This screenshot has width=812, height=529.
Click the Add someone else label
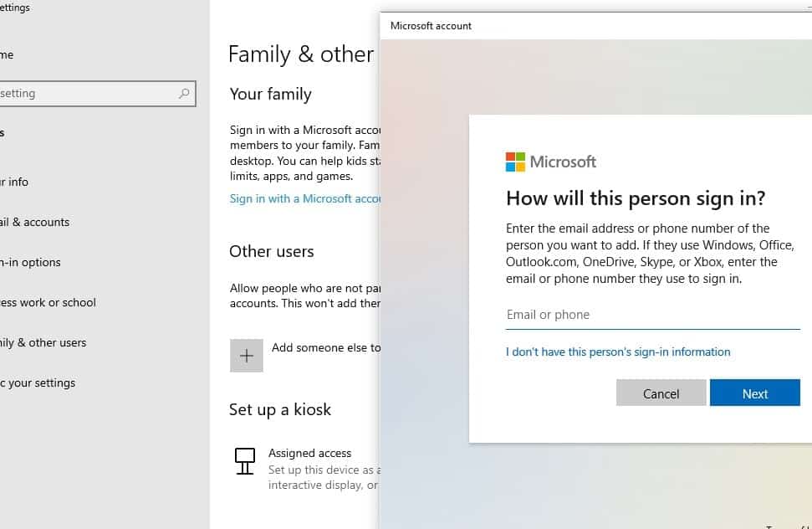coord(325,347)
